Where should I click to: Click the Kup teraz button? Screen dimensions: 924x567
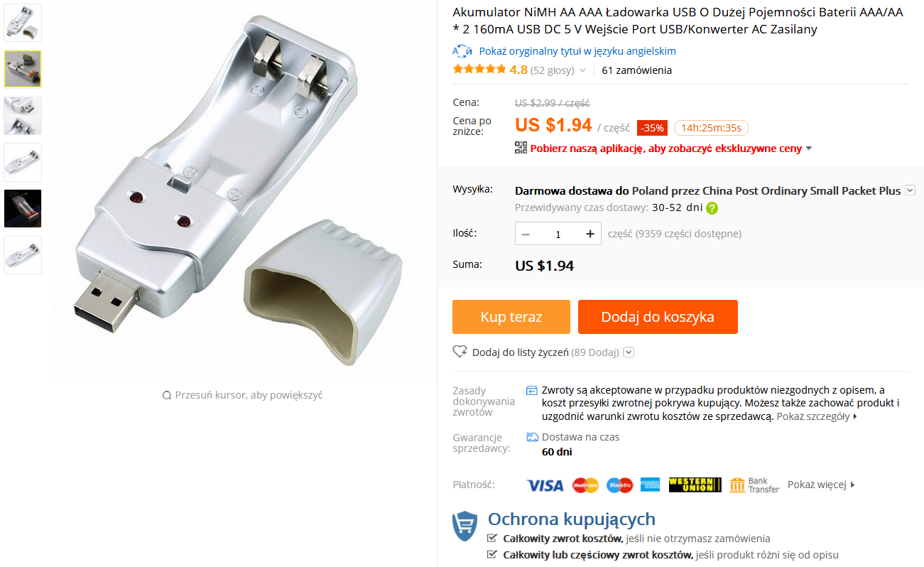pyautogui.click(x=511, y=317)
